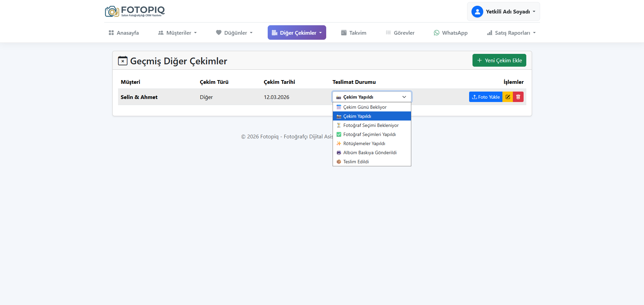The height and width of the screenshot is (305, 644).
Task: Expand the Düğünler dropdown menu
Action: tap(234, 33)
